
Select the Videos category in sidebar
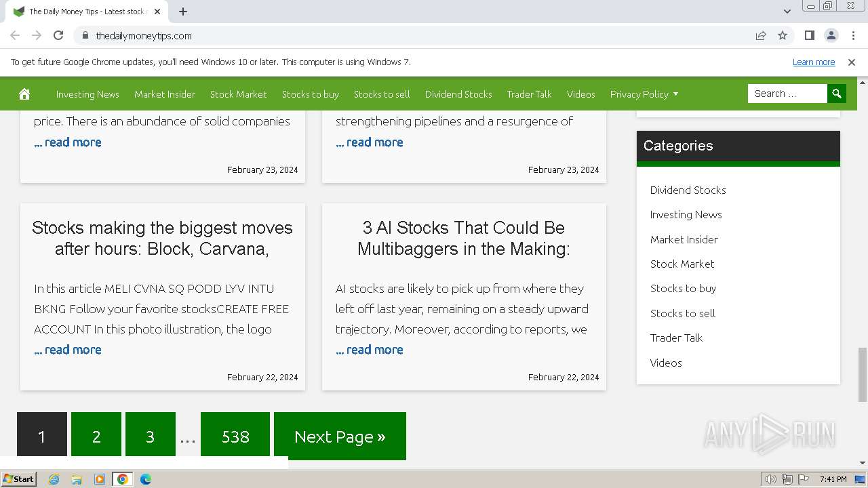coord(666,363)
